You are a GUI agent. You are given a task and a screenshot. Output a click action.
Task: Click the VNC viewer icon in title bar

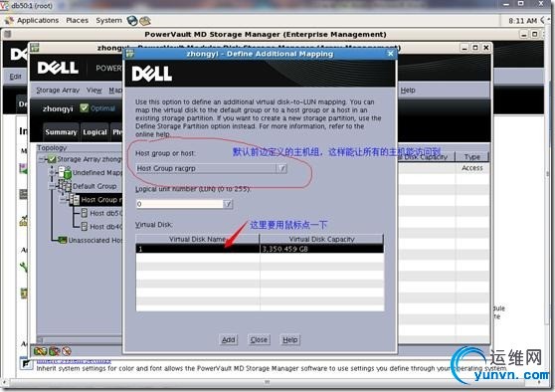(4, 5)
